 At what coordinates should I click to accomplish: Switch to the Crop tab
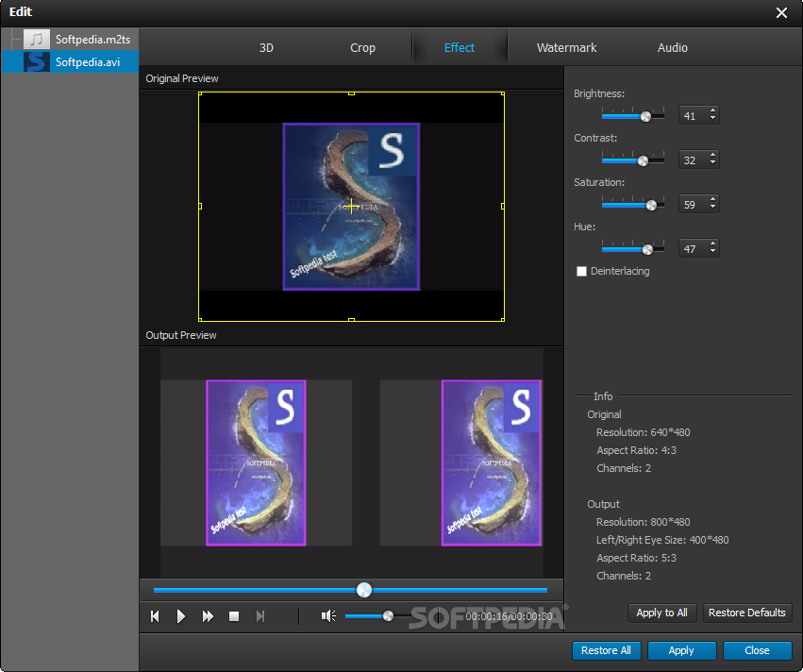point(362,47)
